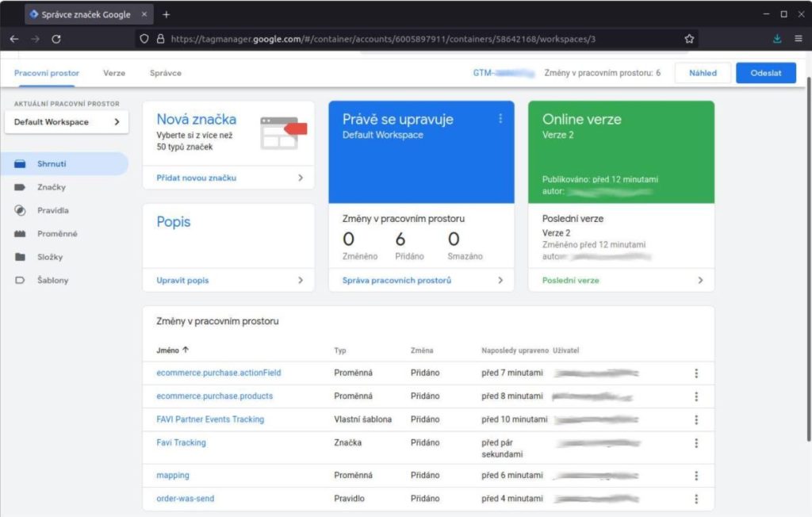
Task: Click Přidat novou značku link
Action: tap(197, 178)
